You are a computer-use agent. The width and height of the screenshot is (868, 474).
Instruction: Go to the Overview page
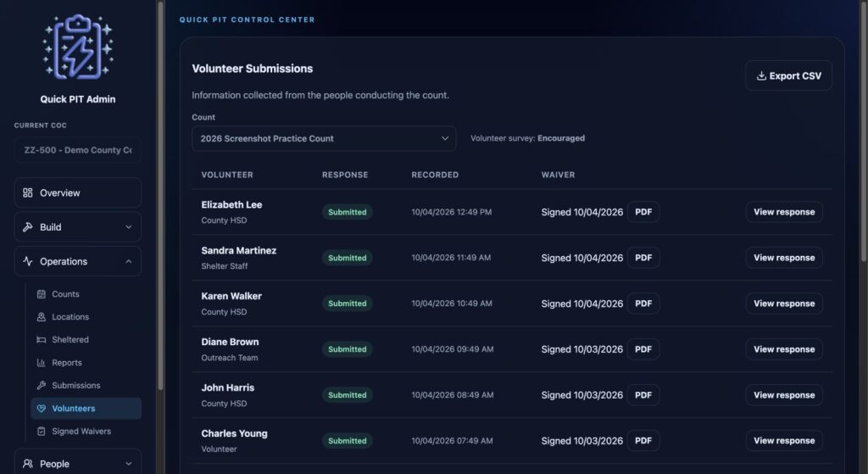77,192
